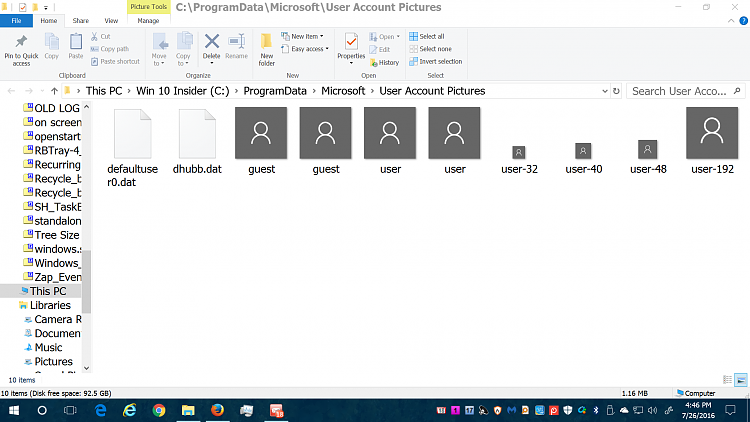Select the user-48 picture
The image size is (750, 422).
[648, 158]
